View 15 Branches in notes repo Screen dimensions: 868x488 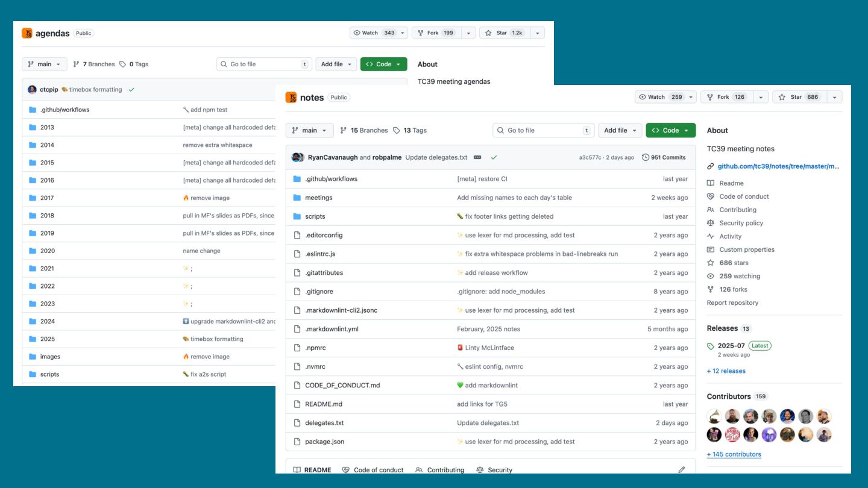coord(364,130)
